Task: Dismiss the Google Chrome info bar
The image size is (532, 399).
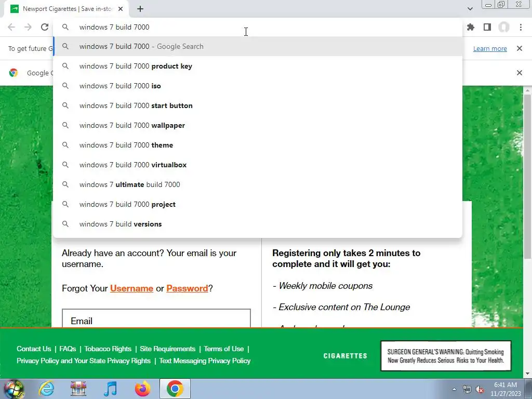Action: click(x=519, y=73)
